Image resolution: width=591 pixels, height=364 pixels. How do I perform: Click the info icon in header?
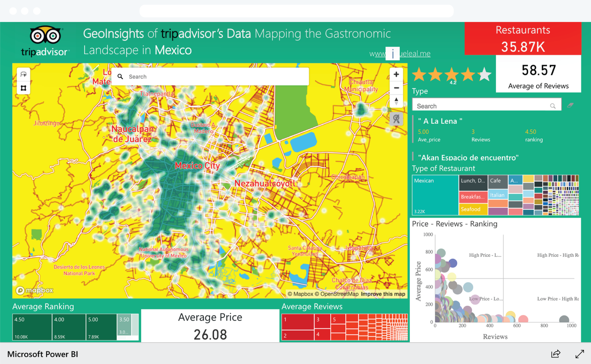392,54
